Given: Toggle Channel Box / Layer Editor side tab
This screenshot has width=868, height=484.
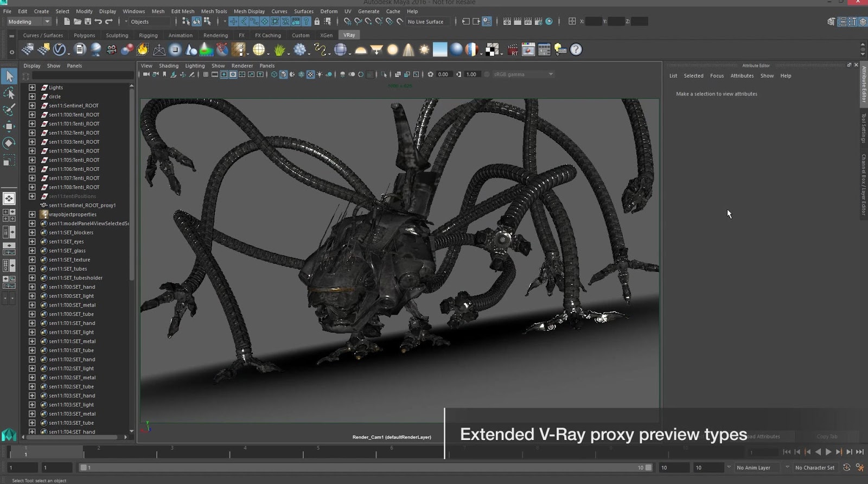Looking at the screenshot, I should click(864, 184).
